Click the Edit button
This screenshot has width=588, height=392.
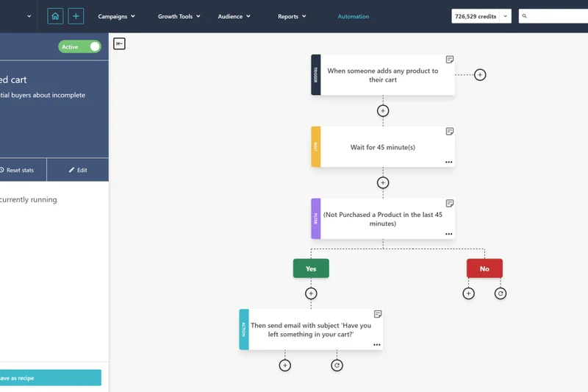click(x=78, y=170)
